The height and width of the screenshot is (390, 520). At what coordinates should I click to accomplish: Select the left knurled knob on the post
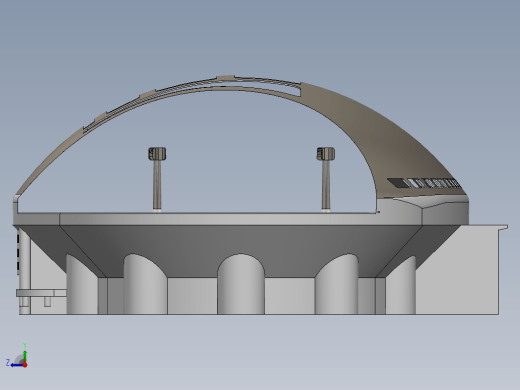pos(157,154)
